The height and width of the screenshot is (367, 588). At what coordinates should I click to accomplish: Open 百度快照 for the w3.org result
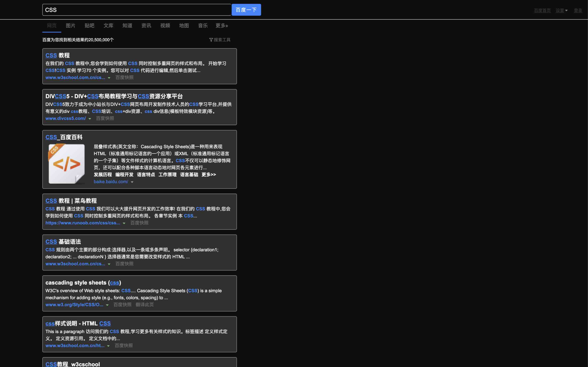(123, 305)
